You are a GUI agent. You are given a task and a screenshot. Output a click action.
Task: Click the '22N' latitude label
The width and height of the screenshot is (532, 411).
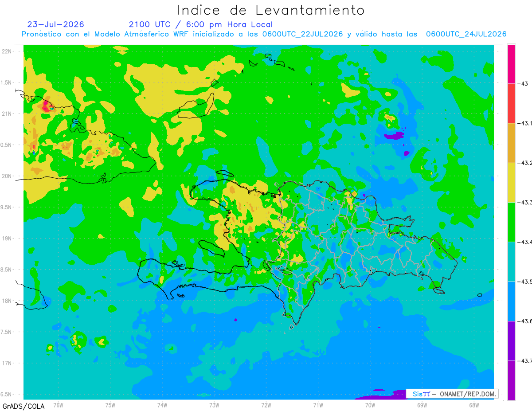point(7,51)
